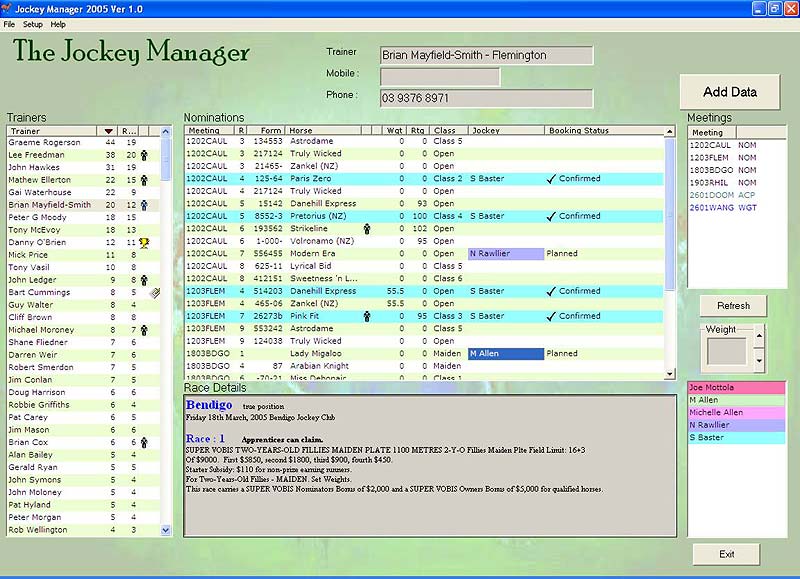Click the Add Data button
The height and width of the screenshot is (579, 800).
click(729, 92)
